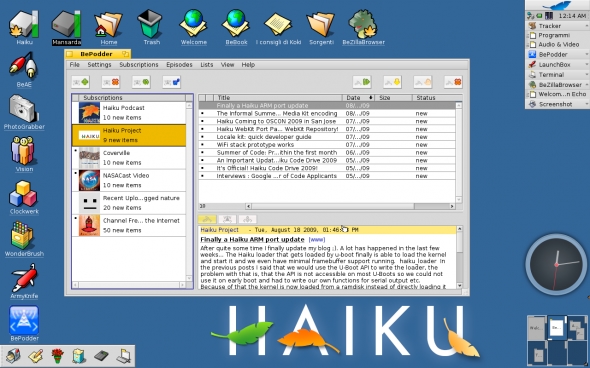Click the remove subscription icon with red cross

click(111, 82)
